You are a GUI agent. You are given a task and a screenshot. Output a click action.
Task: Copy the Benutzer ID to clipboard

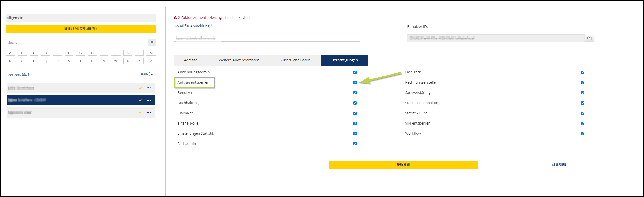point(589,38)
